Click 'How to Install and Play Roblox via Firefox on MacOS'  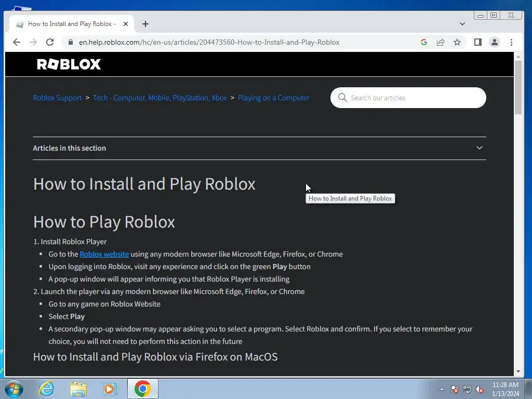tap(155, 357)
